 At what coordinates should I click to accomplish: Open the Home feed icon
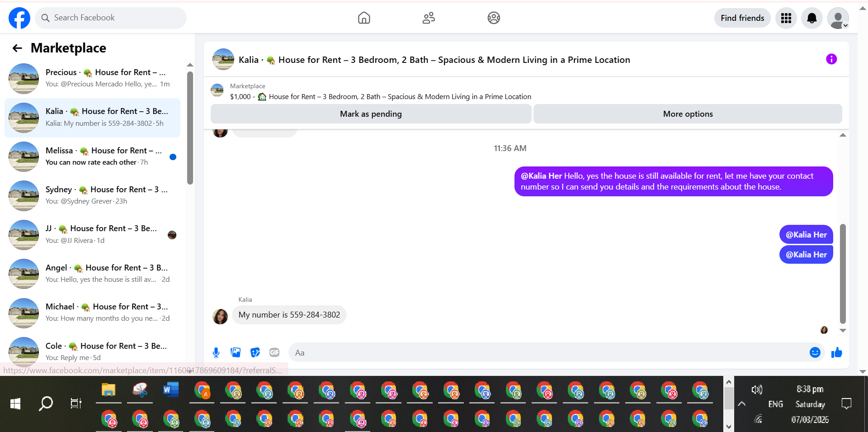click(x=364, y=18)
